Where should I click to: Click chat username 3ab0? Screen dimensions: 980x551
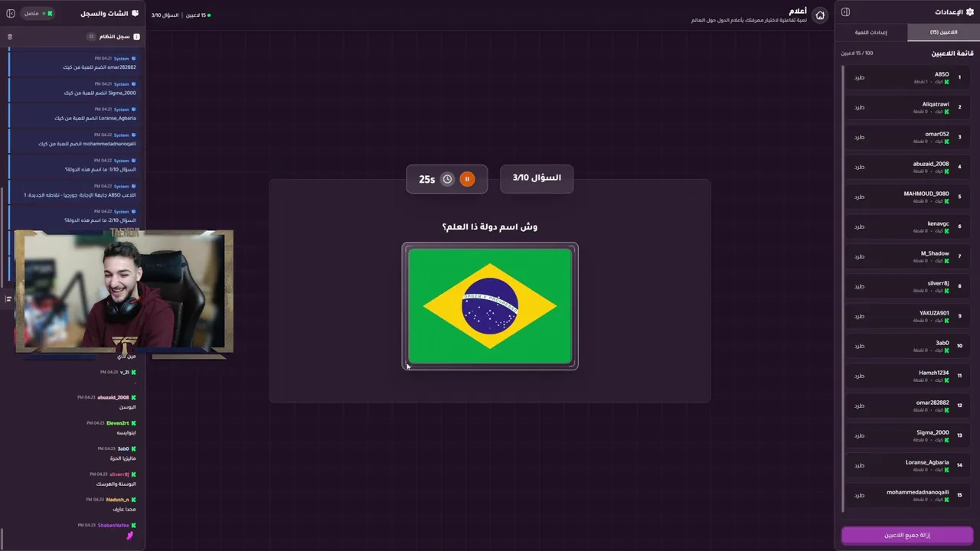(x=123, y=448)
